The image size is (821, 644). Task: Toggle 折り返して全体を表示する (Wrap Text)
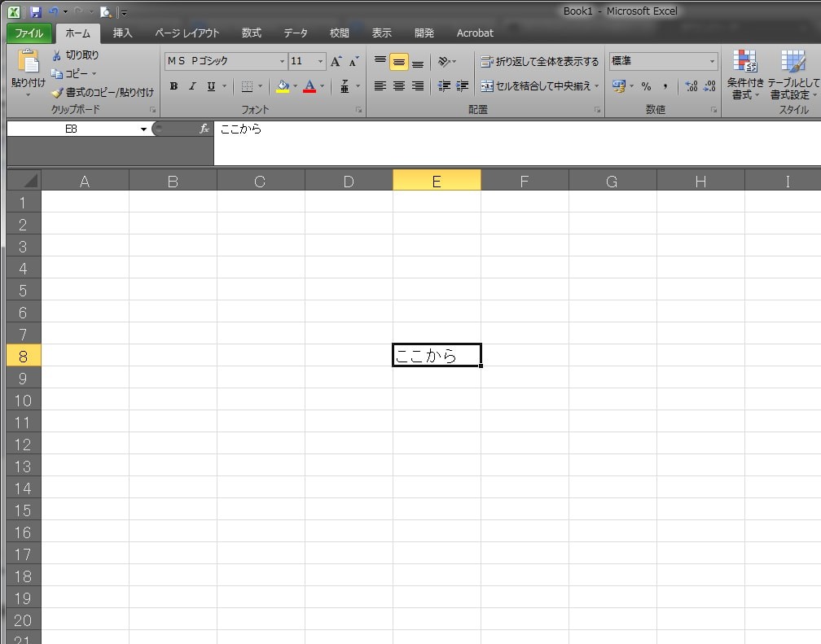[538, 61]
